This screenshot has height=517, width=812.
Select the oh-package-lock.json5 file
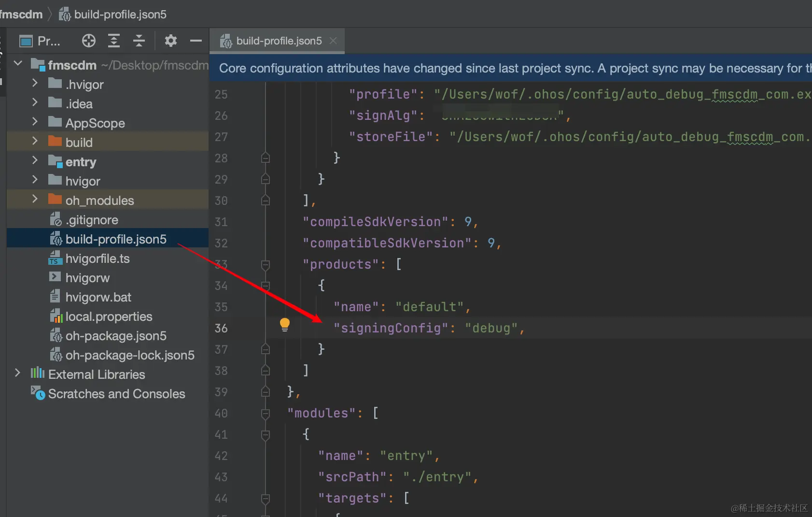pos(130,355)
